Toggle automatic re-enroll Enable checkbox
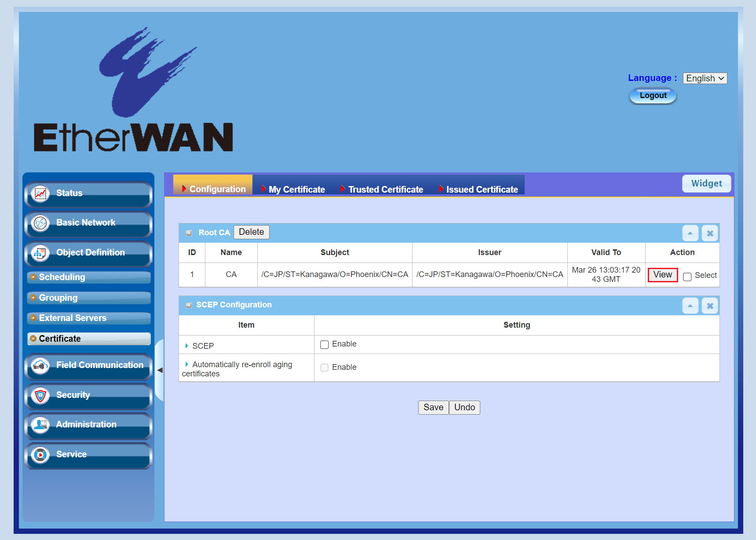This screenshot has width=756, height=540. click(325, 368)
